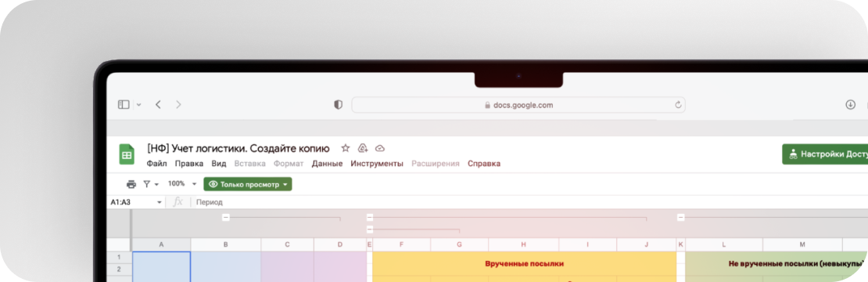Click the Не врученные посылки header cell

pyautogui.click(x=777, y=264)
